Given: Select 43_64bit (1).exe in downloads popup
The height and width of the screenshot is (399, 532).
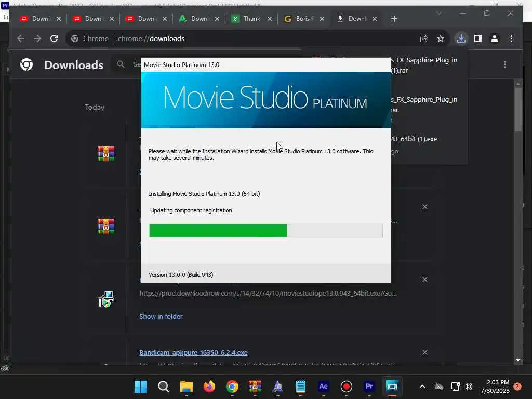Looking at the screenshot, I should [x=414, y=139].
